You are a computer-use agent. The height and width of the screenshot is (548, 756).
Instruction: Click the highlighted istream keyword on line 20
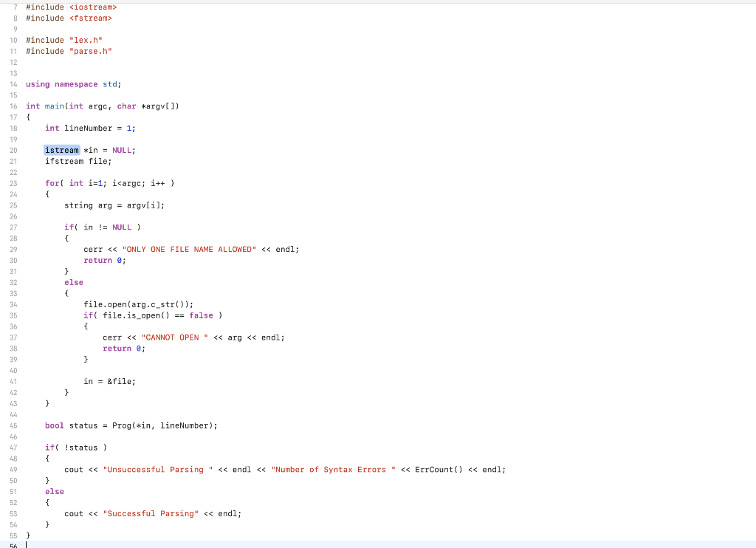[x=61, y=150]
